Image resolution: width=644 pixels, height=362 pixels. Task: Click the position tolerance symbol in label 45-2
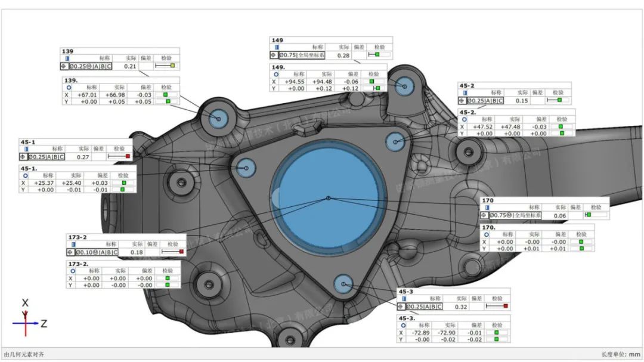tap(462, 101)
